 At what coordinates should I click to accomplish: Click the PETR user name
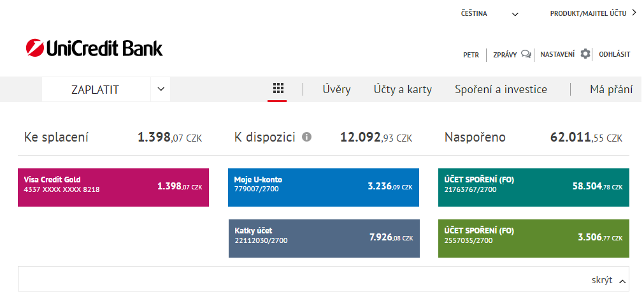(471, 55)
